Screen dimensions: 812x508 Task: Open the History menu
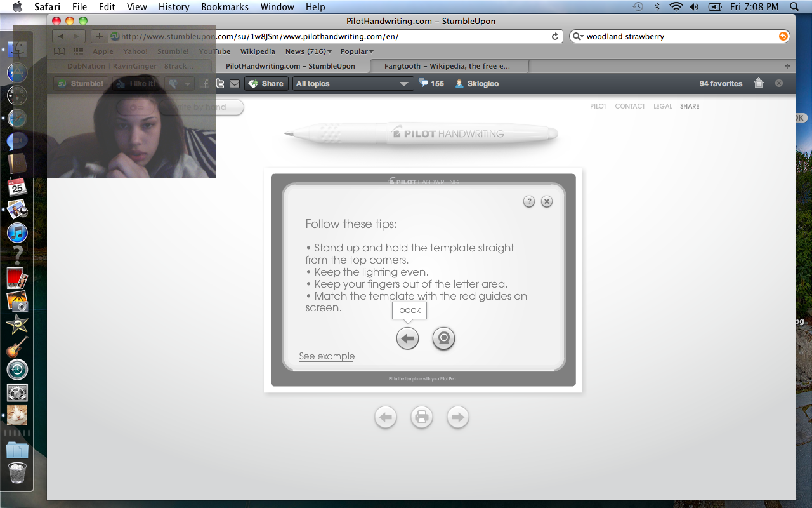174,7
